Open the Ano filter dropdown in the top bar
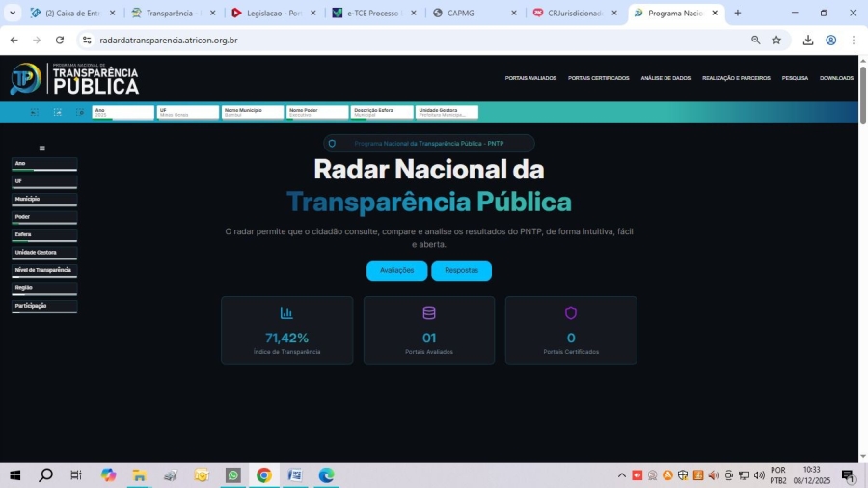The height and width of the screenshot is (488, 868). coord(122,112)
